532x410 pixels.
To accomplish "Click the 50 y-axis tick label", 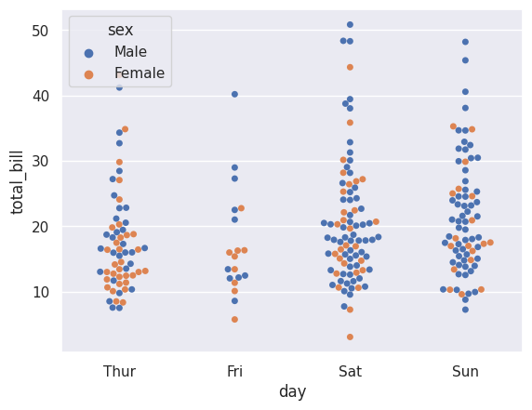I will pos(40,31).
